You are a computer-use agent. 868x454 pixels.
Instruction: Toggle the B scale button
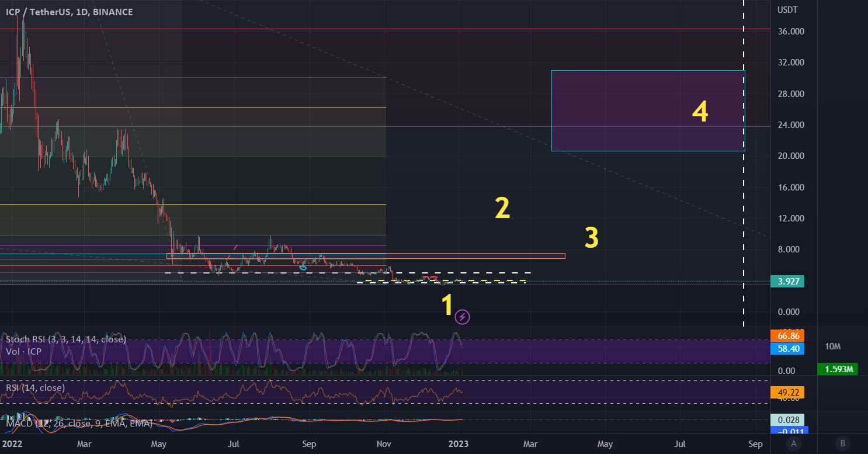tap(842, 443)
